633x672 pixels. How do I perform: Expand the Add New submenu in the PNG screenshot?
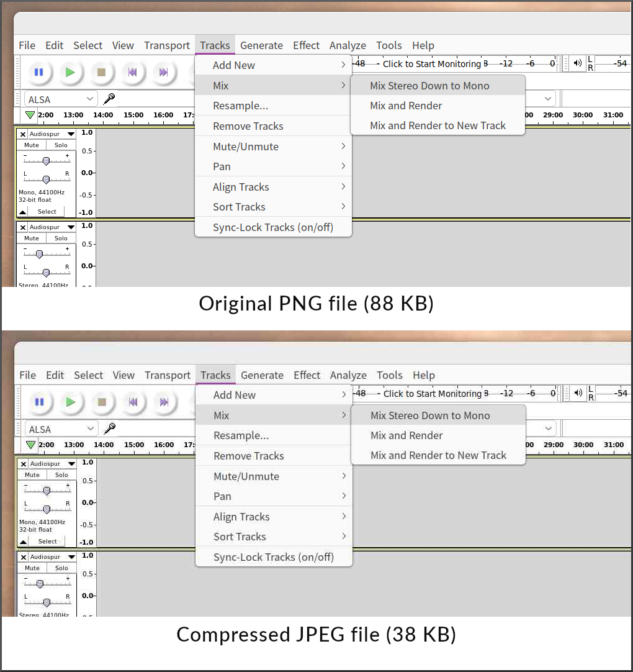point(273,65)
